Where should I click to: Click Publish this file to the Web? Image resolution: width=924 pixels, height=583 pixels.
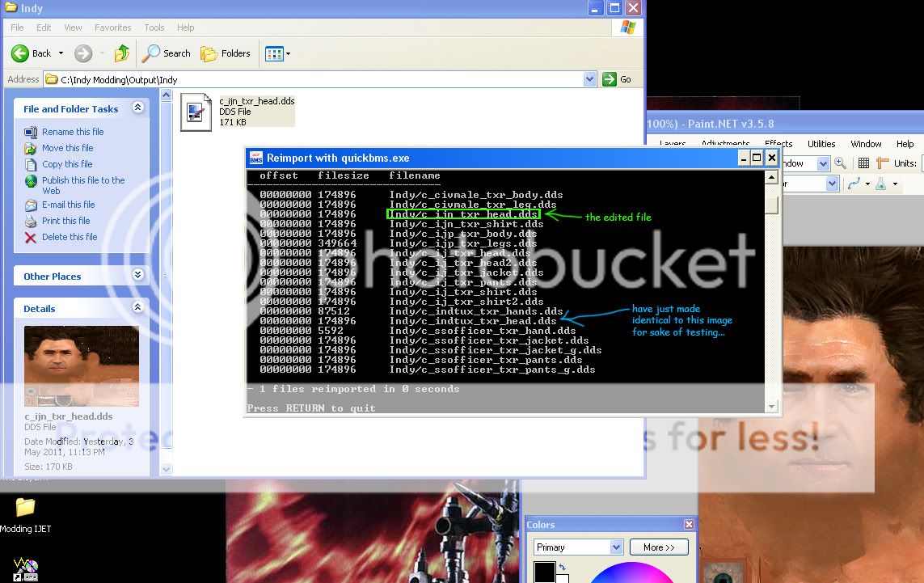click(x=83, y=185)
